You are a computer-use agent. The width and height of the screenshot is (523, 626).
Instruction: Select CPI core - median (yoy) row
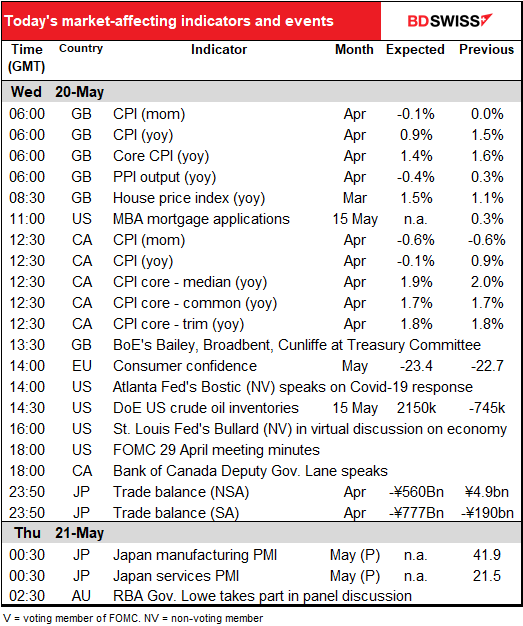coord(261,282)
